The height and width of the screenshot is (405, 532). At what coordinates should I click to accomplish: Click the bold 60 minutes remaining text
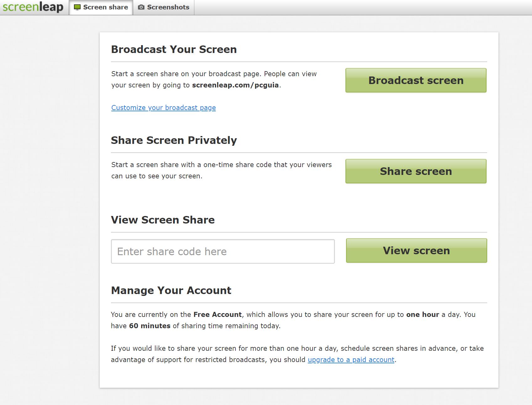(150, 326)
